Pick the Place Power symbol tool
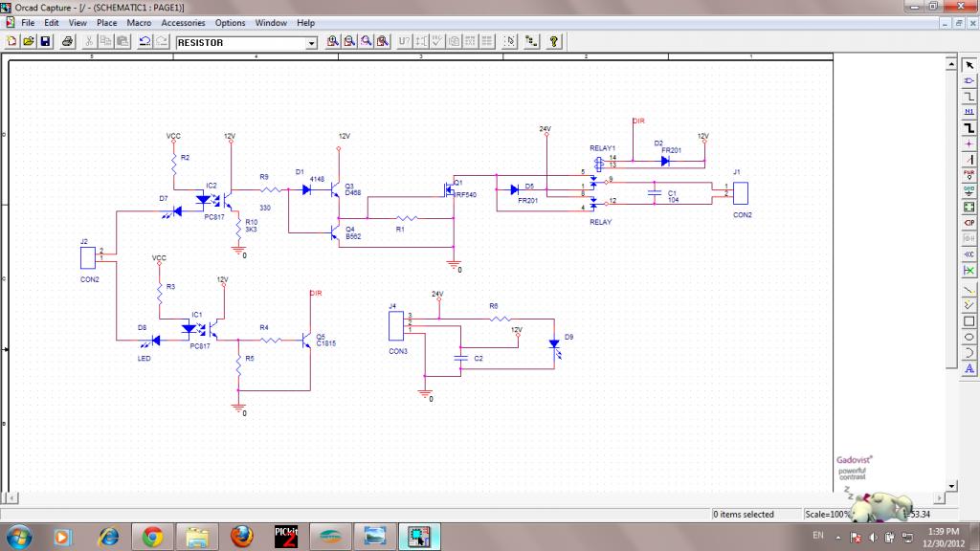 969,174
